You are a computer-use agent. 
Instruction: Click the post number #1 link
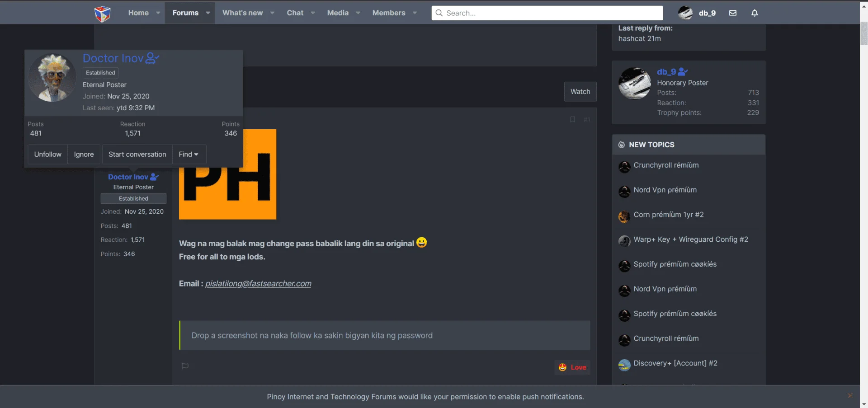[587, 120]
